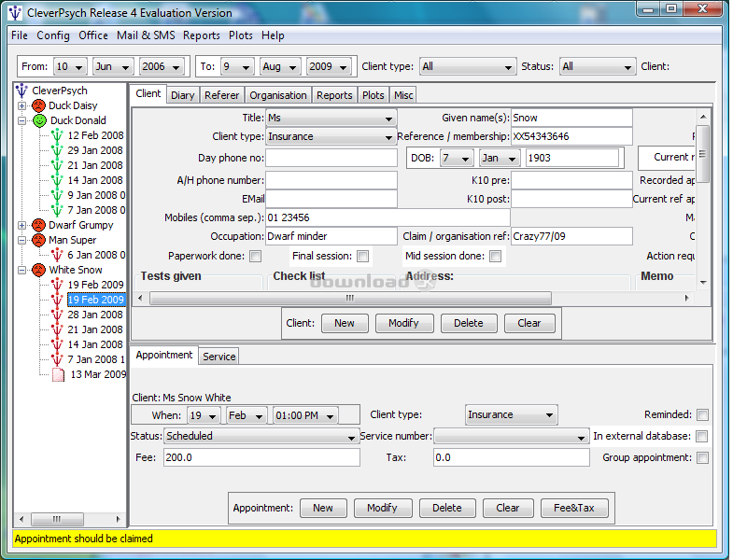
Task: Expand the Dwarf Grumpy tree node
Action: point(21,225)
